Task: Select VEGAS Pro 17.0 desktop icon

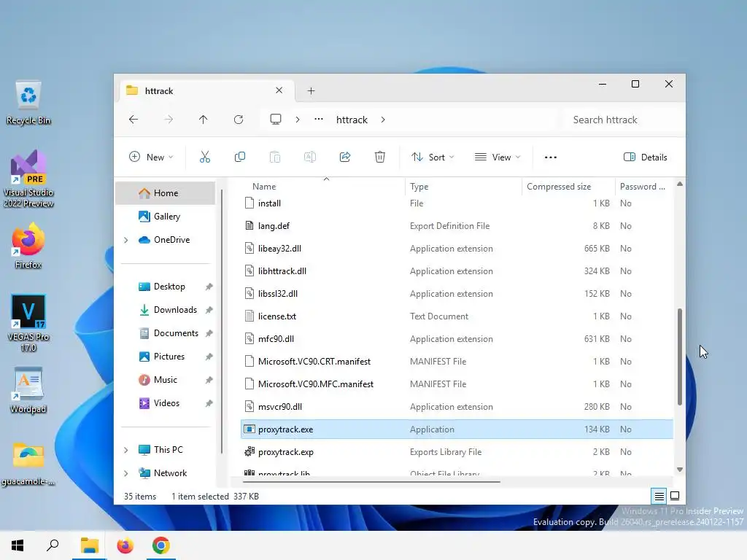Action: (x=28, y=323)
